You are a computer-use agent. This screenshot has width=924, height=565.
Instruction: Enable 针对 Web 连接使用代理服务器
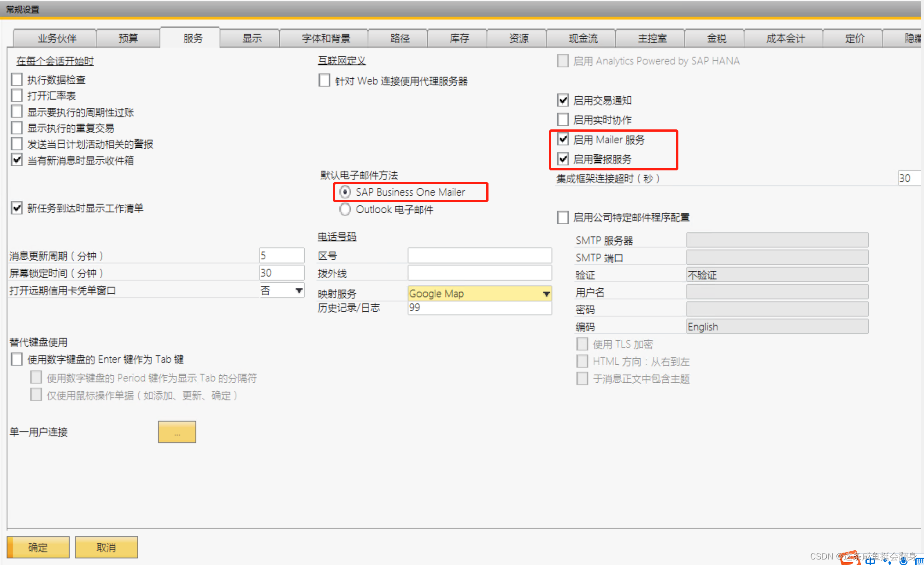click(x=324, y=80)
